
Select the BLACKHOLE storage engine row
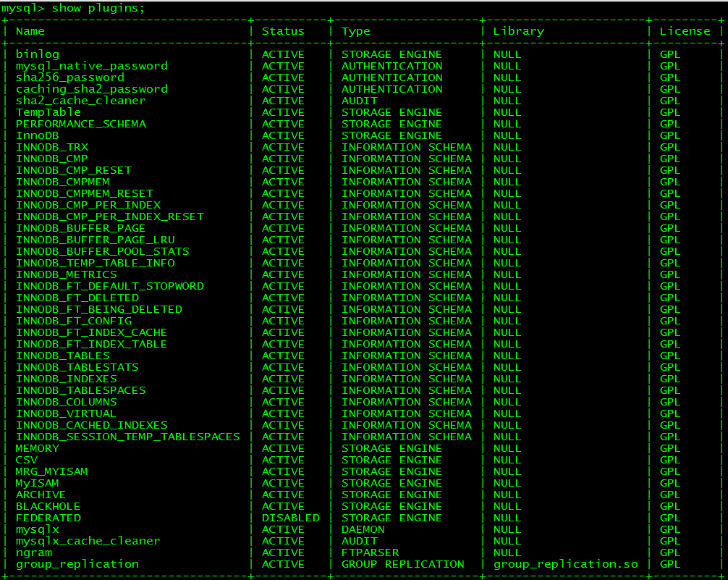[x=48, y=506]
